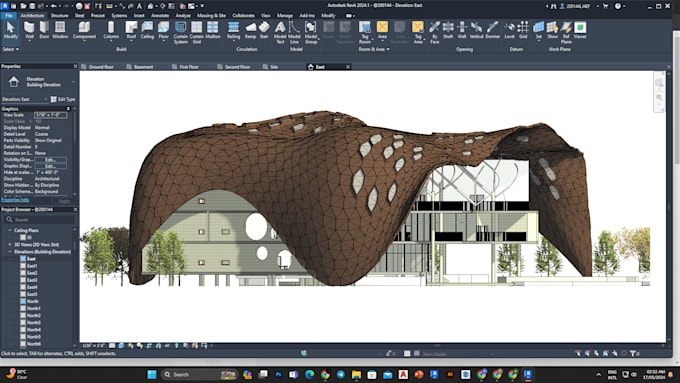The width and height of the screenshot is (680, 383).
Task: Select the Ref Plane tool
Action: [566, 33]
